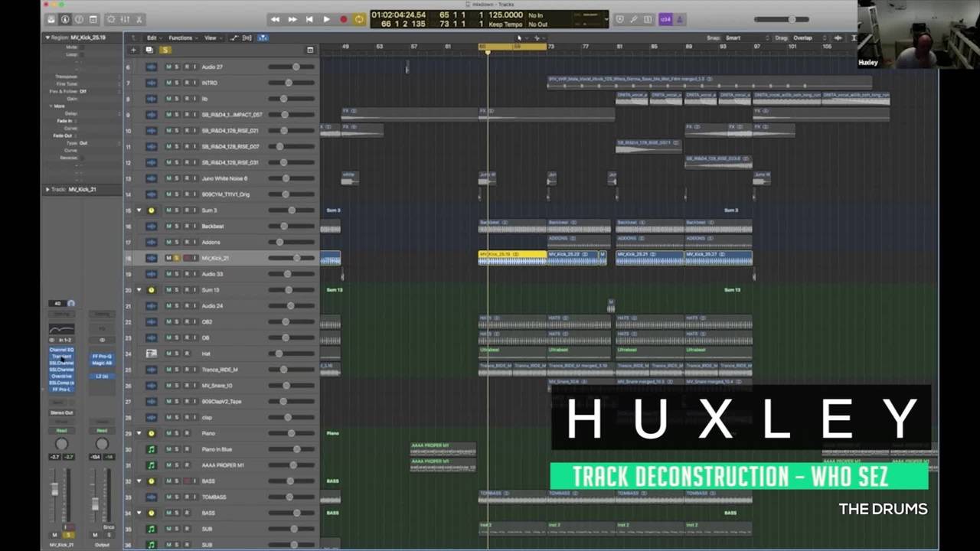Viewport: 980px width, 551px height.
Task: Toggle the yellow global Solo button
Action: coord(165,51)
